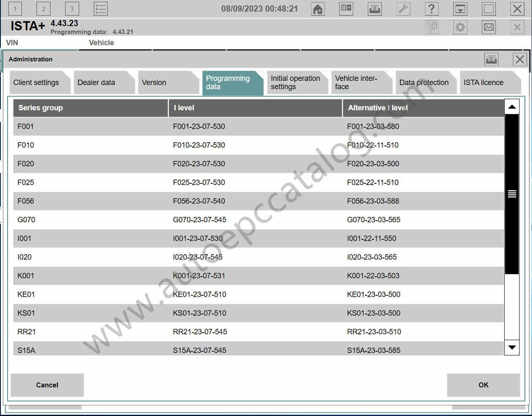
Task: Click the numbered tab 1 icon
Action: coord(15,9)
